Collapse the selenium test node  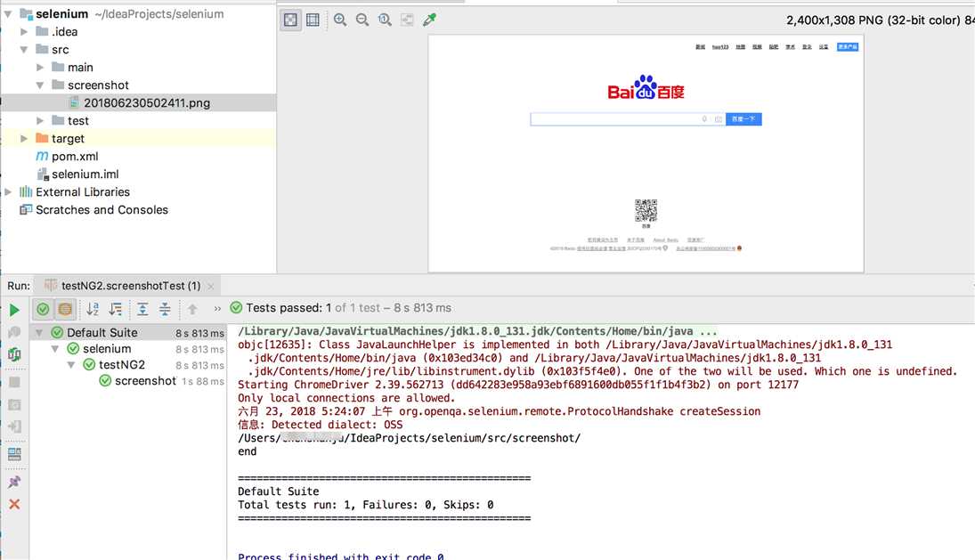pyautogui.click(x=55, y=349)
